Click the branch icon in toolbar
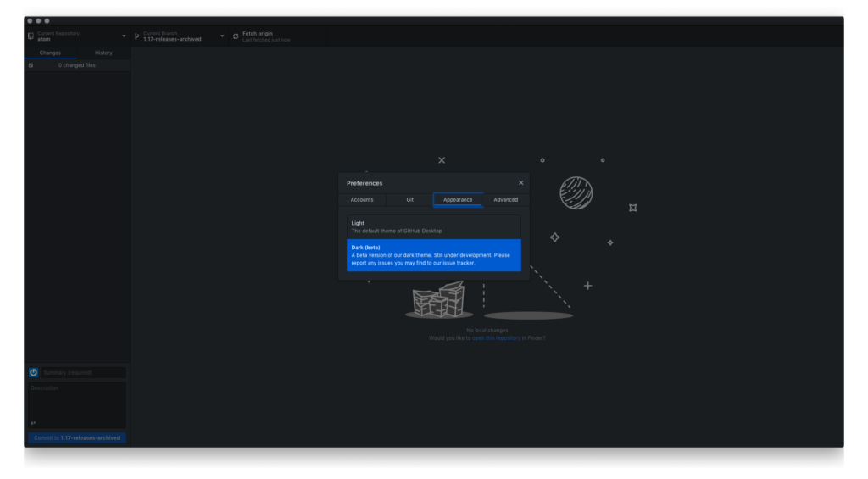868x479 pixels. click(137, 36)
